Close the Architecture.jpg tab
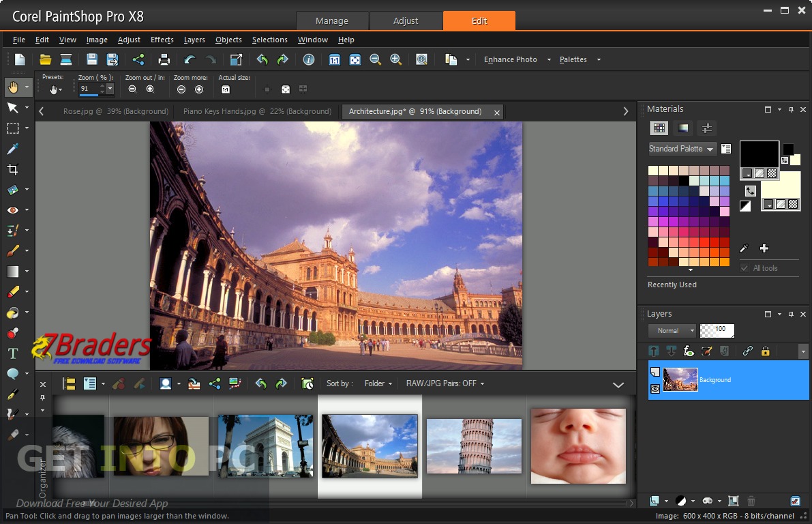The image size is (812, 524). tap(496, 113)
